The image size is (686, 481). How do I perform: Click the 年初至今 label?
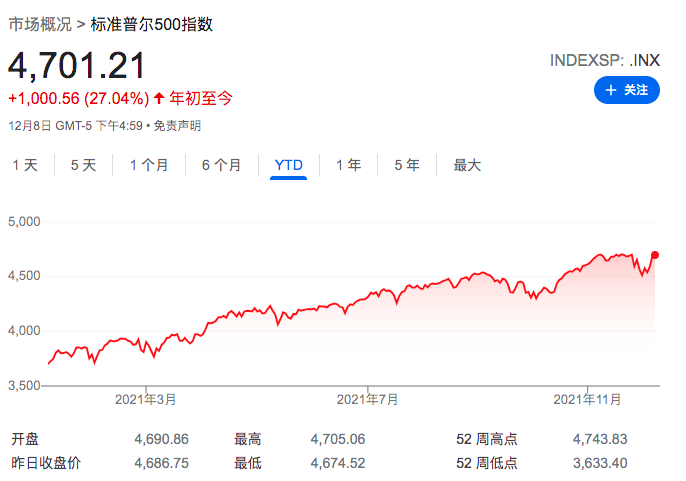click(201, 98)
